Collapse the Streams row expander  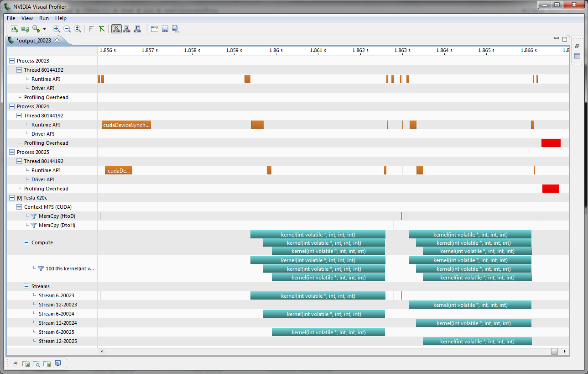coord(26,286)
